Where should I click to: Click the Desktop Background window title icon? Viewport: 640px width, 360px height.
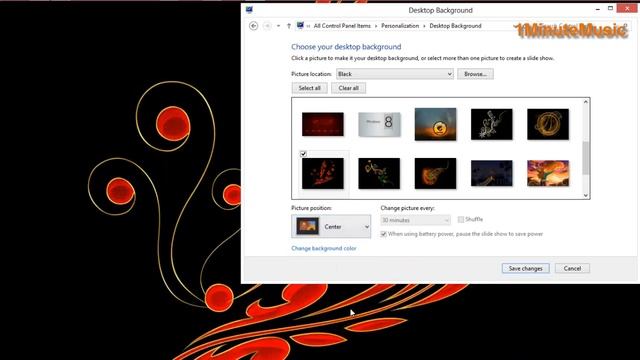point(249,10)
